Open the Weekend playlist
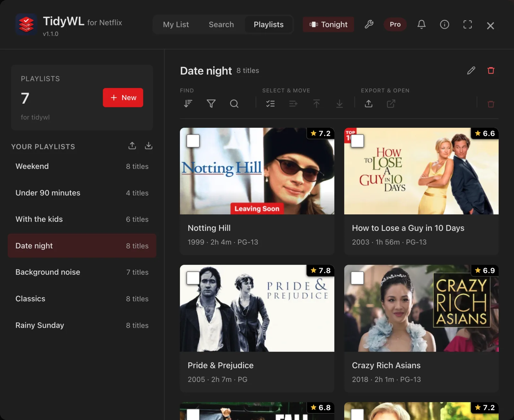Viewport: 514px width, 420px height. coord(82,166)
